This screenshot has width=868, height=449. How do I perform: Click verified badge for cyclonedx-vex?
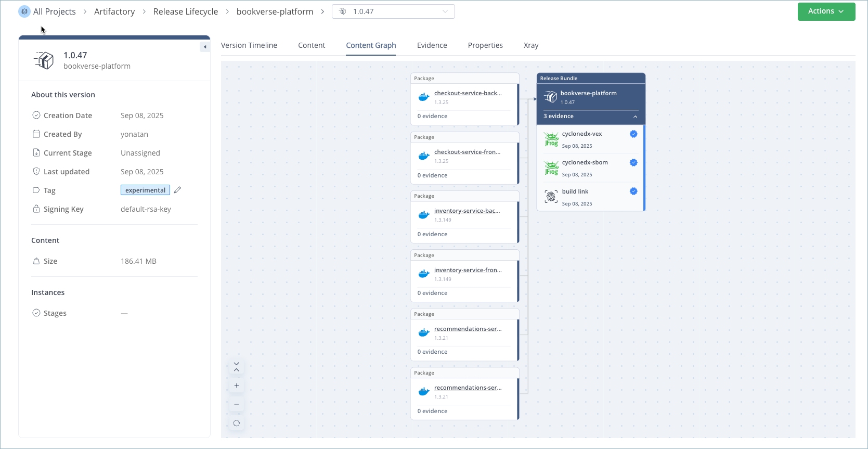point(633,134)
